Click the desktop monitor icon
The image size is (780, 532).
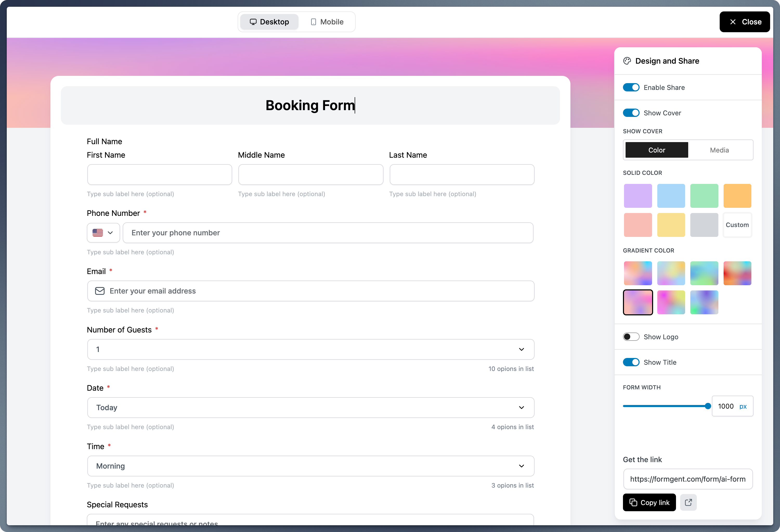(x=253, y=22)
